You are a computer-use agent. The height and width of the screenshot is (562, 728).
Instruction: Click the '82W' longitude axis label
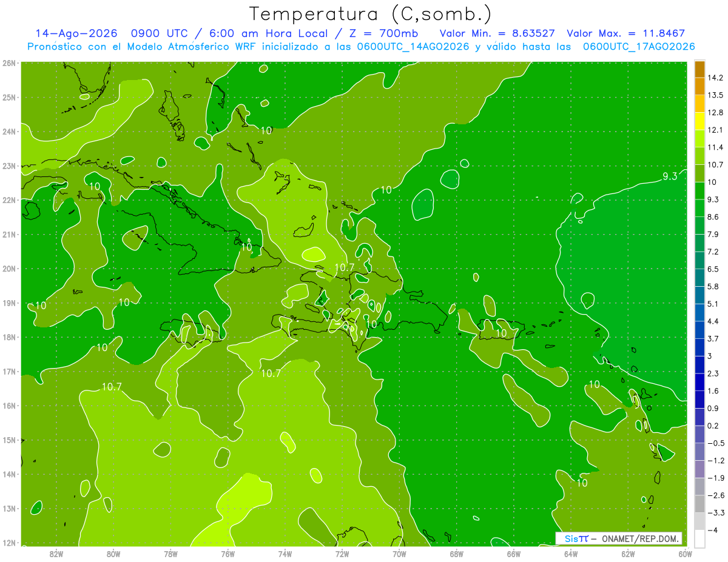pos(56,554)
